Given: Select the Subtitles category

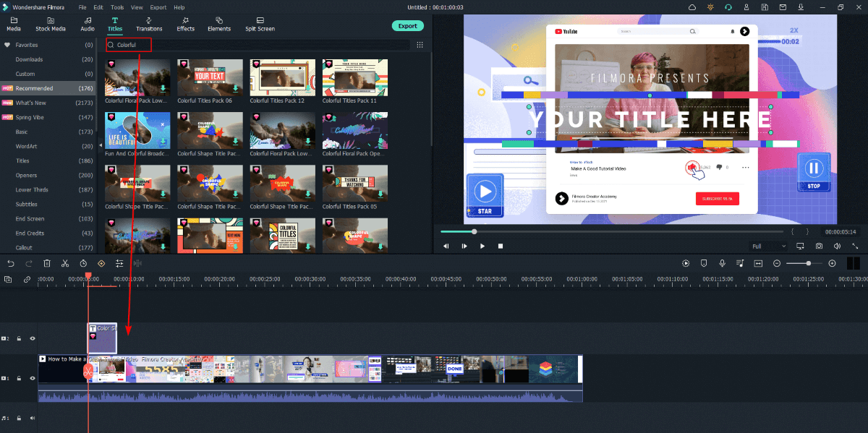Looking at the screenshot, I should click(47, 204).
